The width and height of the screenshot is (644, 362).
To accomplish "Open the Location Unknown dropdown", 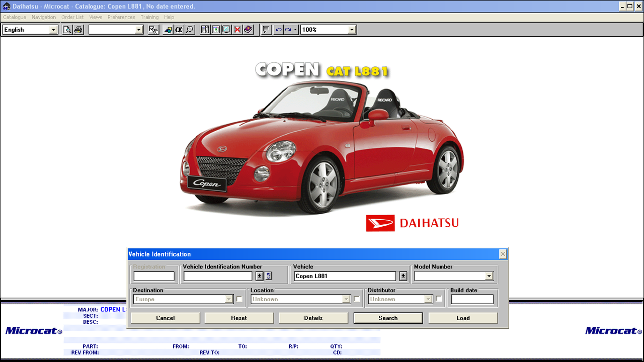I will coord(346,299).
